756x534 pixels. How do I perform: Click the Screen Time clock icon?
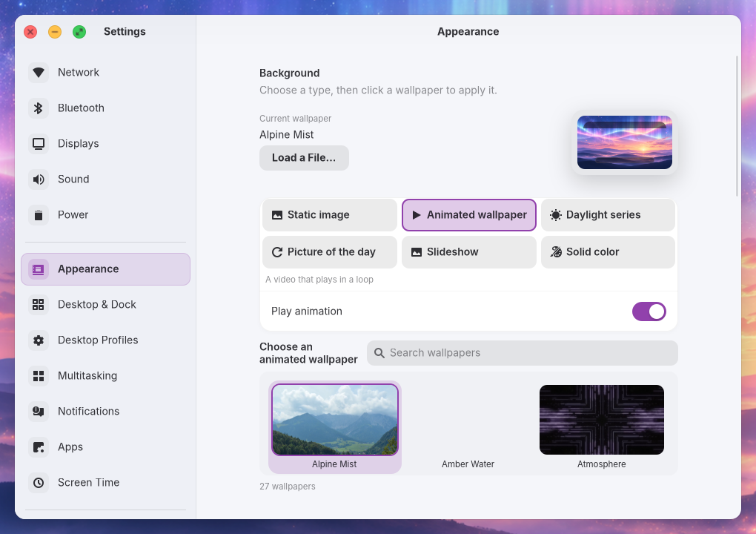tap(39, 482)
